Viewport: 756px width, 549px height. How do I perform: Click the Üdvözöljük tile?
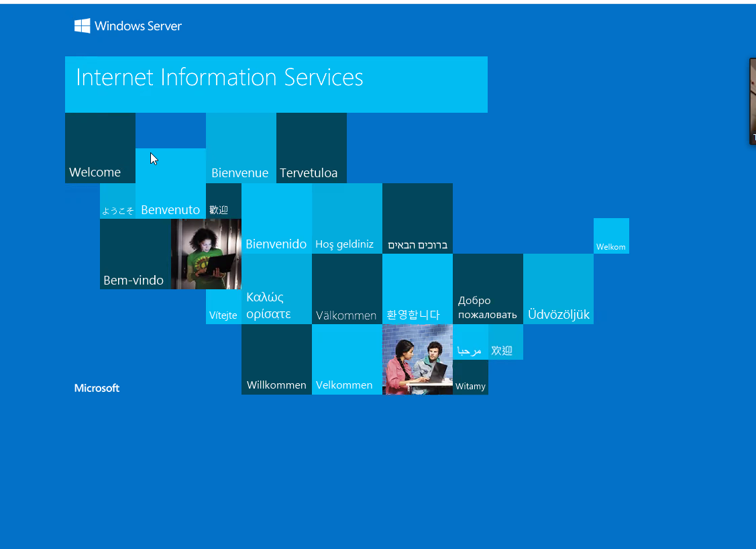point(558,289)
